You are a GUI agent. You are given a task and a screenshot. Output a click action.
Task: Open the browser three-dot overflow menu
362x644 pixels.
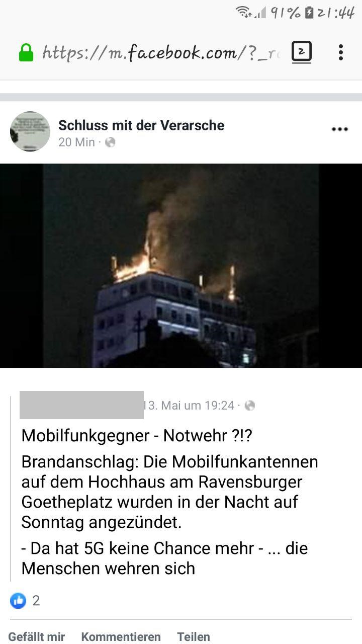coord(340,52)
